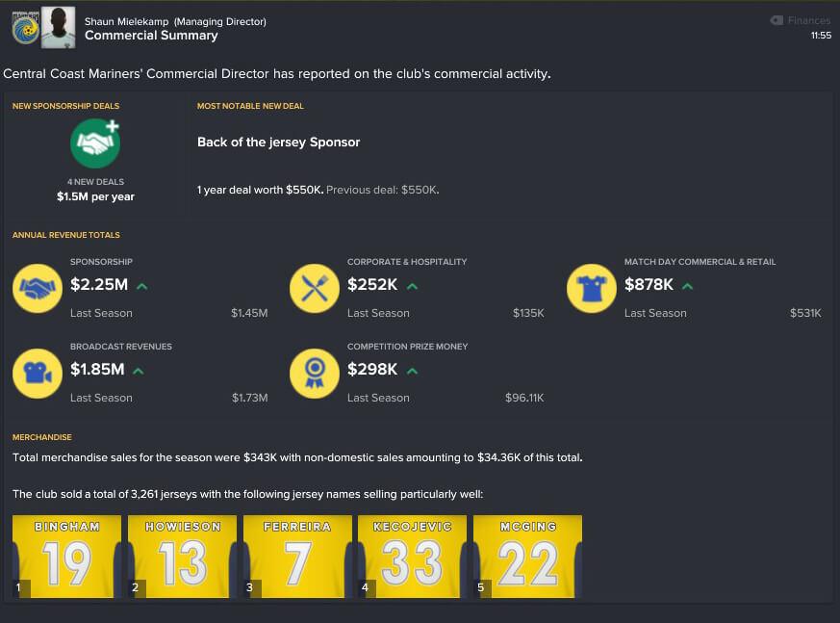Click the Competition Prize Money rosette icon

(315, 374)
